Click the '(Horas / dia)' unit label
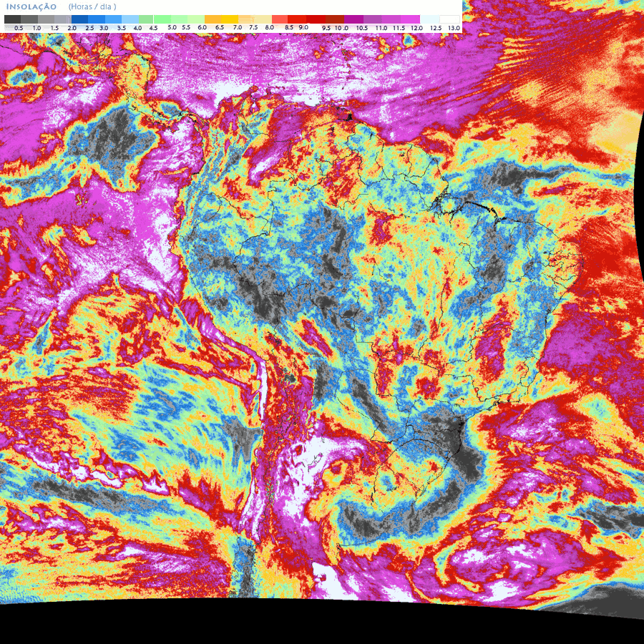The image size is (644, 644). pyautogui.click(x=92, y=6)
